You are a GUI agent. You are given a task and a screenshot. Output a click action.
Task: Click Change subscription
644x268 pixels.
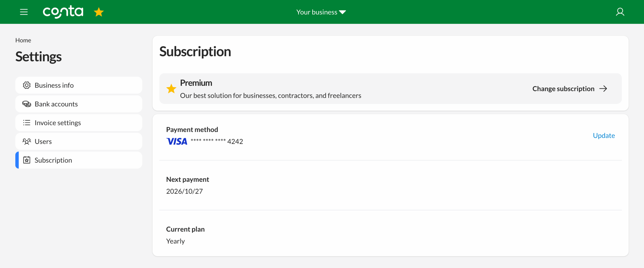pyautogui.click(x=563, y=89)
